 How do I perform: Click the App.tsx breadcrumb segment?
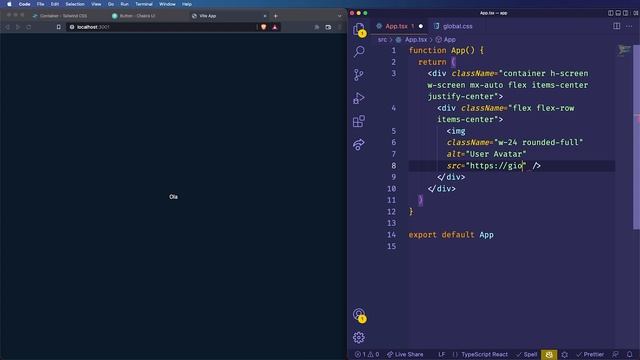point(411,40)
